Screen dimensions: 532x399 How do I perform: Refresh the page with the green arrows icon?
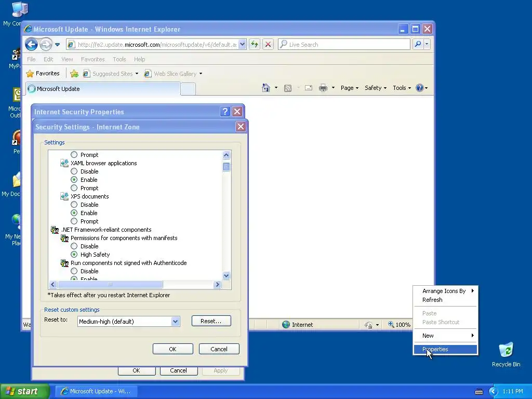pos(255,44)
